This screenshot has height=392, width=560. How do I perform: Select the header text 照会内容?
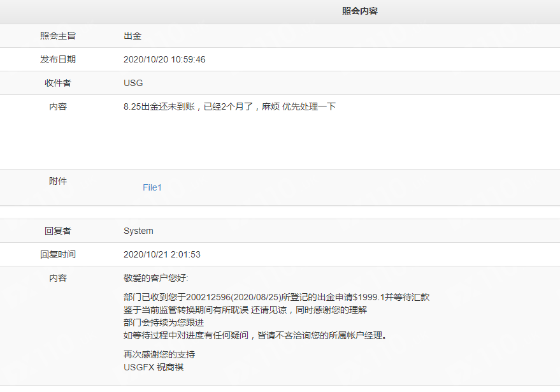[360, 11]
